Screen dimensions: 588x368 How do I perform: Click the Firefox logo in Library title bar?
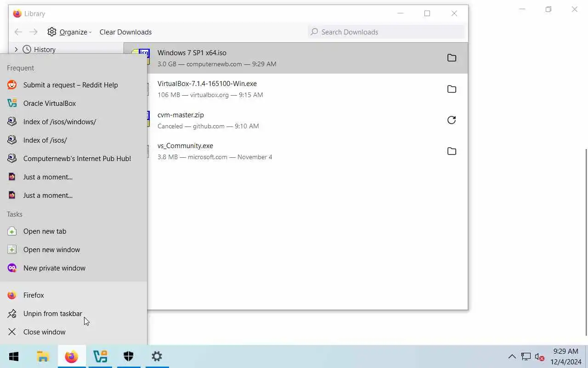click(x=17, y=13)
